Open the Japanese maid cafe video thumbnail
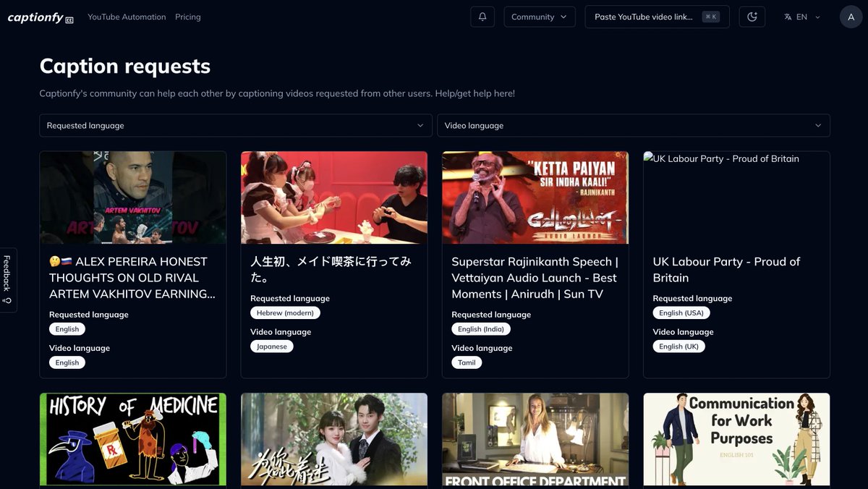Viewport: 868px width, 489px height. [334, 197]
